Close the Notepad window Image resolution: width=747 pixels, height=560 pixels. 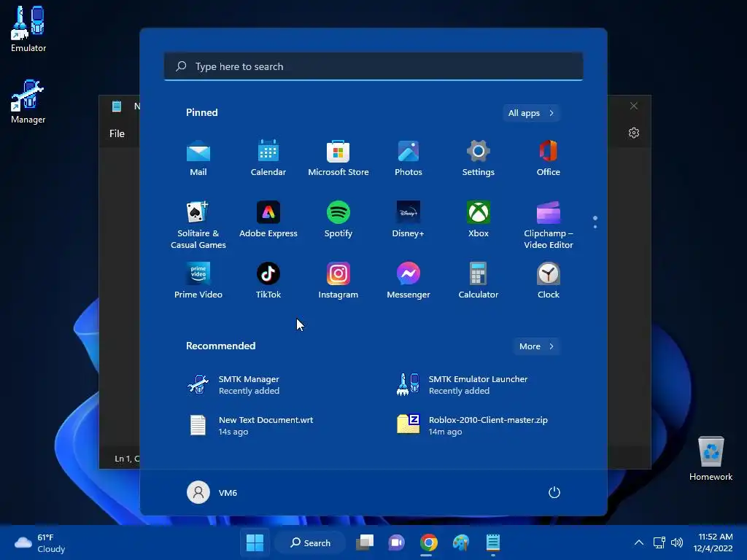click(634, 106)
